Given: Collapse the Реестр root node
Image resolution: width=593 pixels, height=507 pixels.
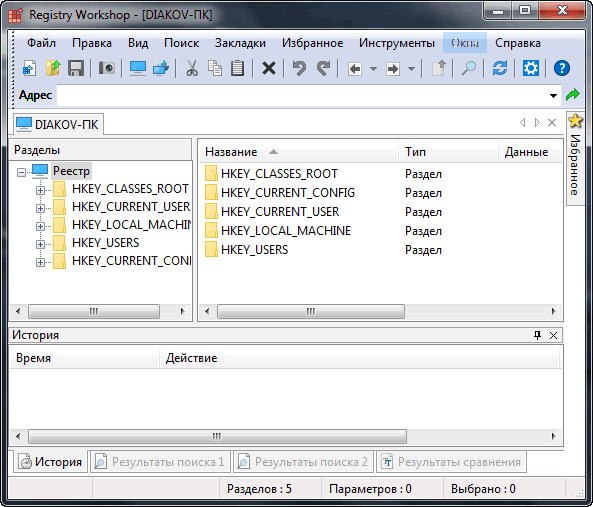Looking at the screenshot, I should (22, 172).
